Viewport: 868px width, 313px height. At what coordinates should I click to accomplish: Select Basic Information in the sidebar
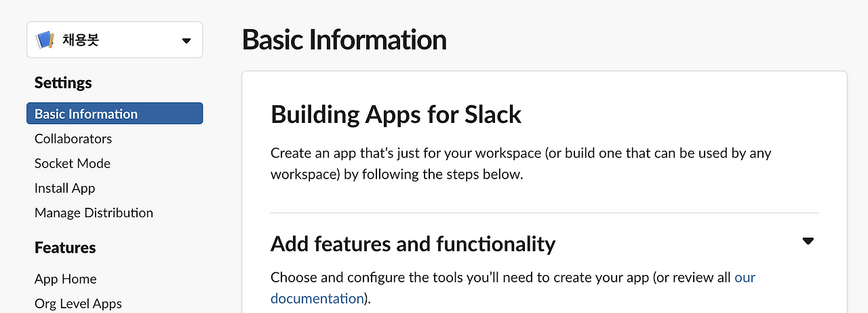tap(86, 114)
